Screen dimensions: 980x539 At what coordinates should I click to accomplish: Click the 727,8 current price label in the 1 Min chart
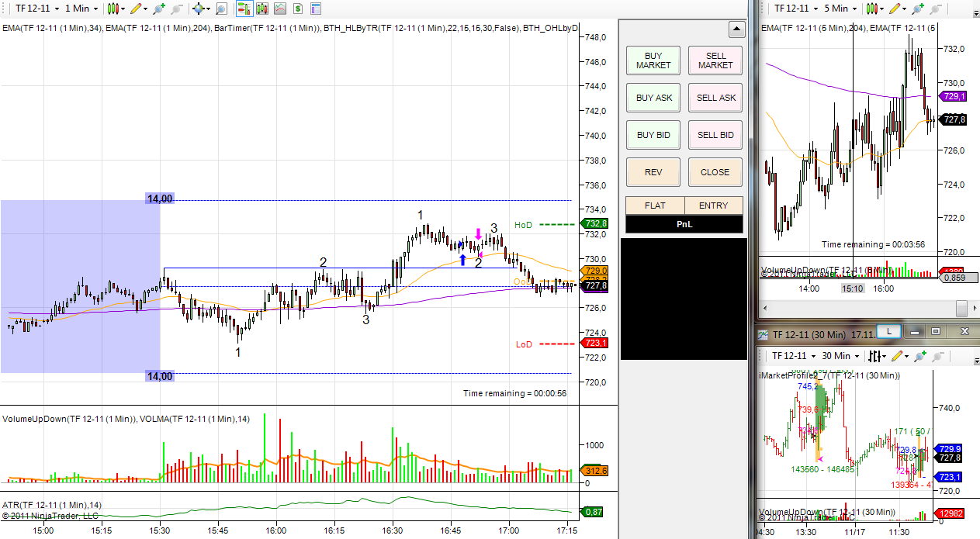click(x=596, y=285)
